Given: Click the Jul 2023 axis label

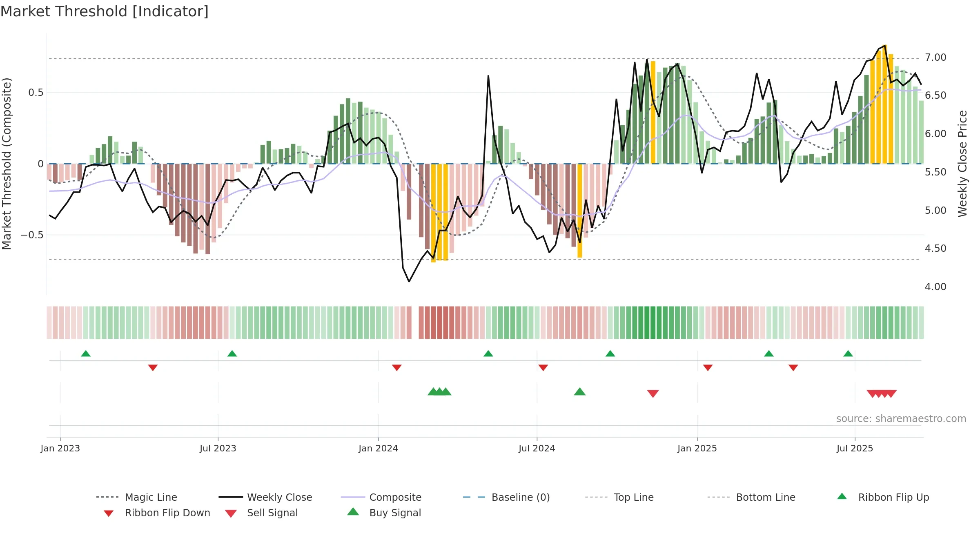Looking at the screenshot, I should (218, 449).
